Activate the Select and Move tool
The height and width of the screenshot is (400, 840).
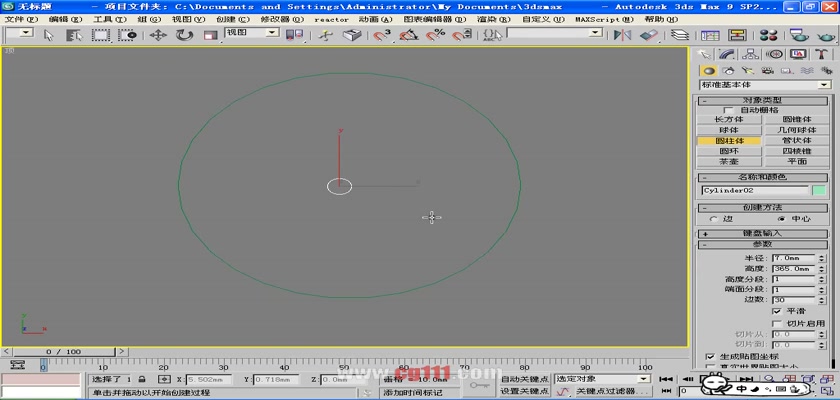(158, 35)
